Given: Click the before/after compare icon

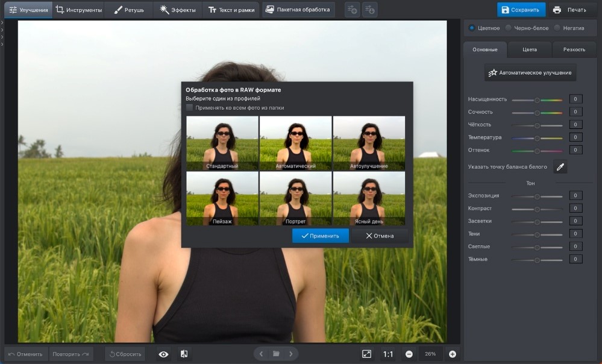Looking at the screenshot, I should pos(184,354).
